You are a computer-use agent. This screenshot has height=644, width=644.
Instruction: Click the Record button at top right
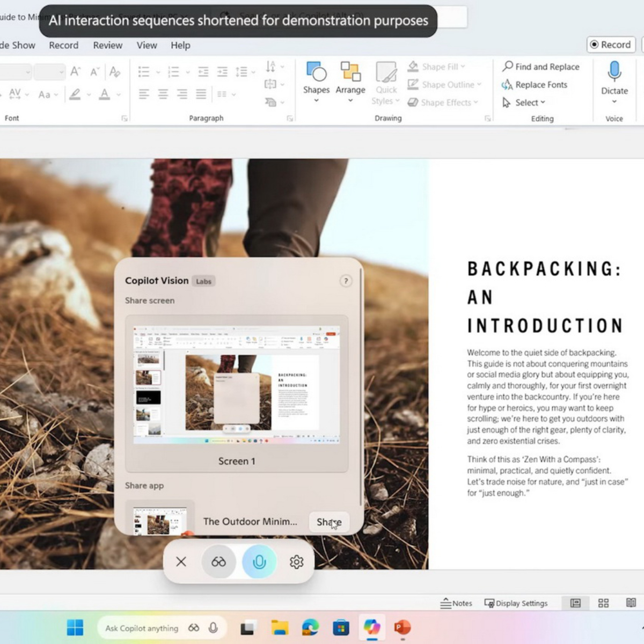pyautogui.click(x=611, y=45)
